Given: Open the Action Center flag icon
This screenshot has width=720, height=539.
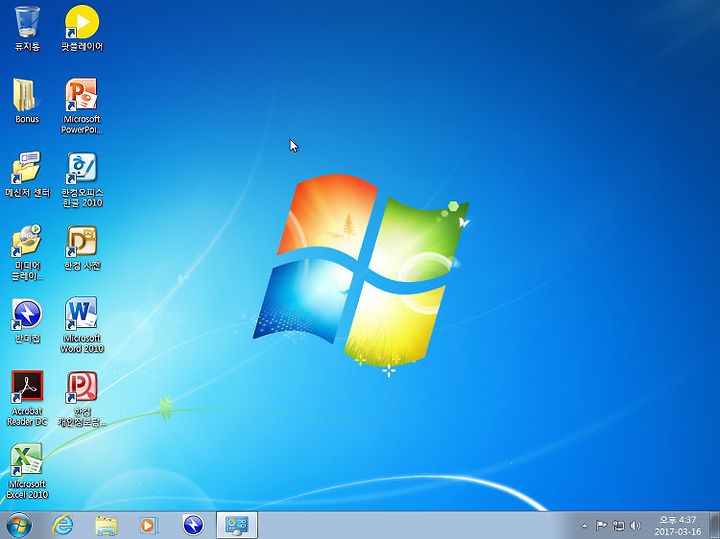Looking at the screenshot, I should [601, 525].
